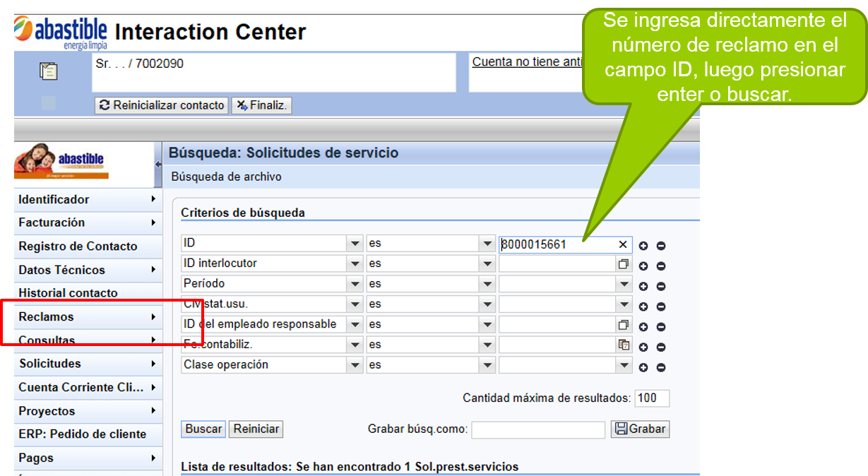Screen dimensions: 868x476
Task: Open the notepad icon beside the account field
Action: click(x=48, y=71)
